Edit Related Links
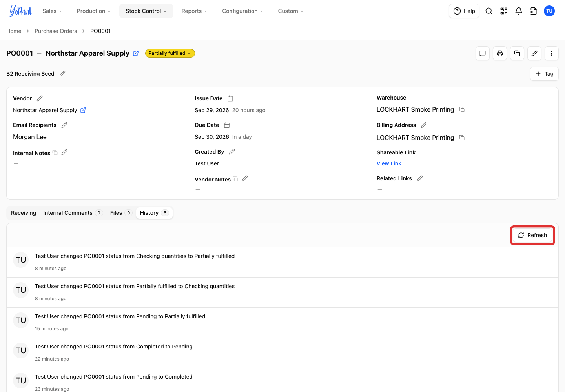 click(420, 178)
